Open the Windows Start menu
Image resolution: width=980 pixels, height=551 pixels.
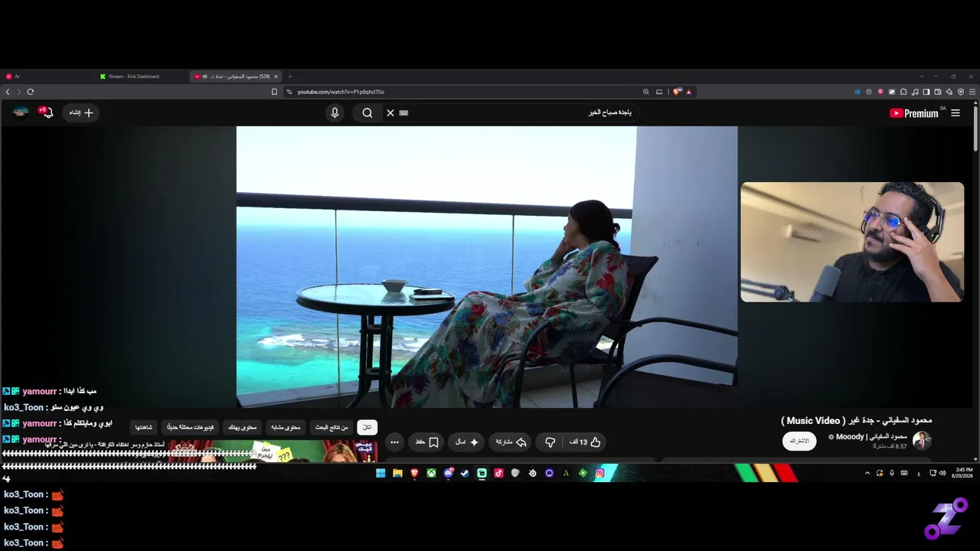(381, 474)
